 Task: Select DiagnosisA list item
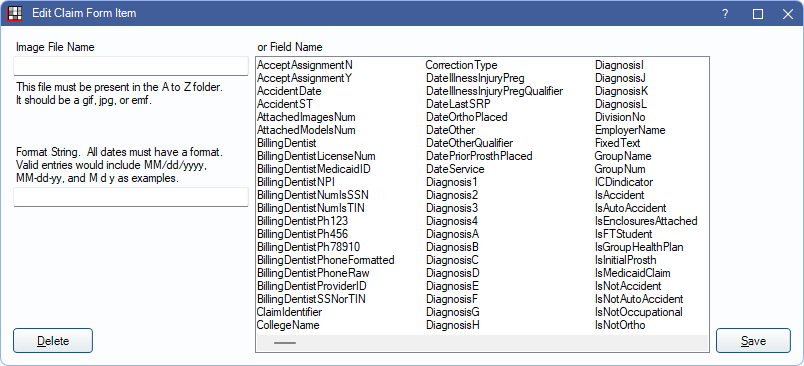coord(453,234)
